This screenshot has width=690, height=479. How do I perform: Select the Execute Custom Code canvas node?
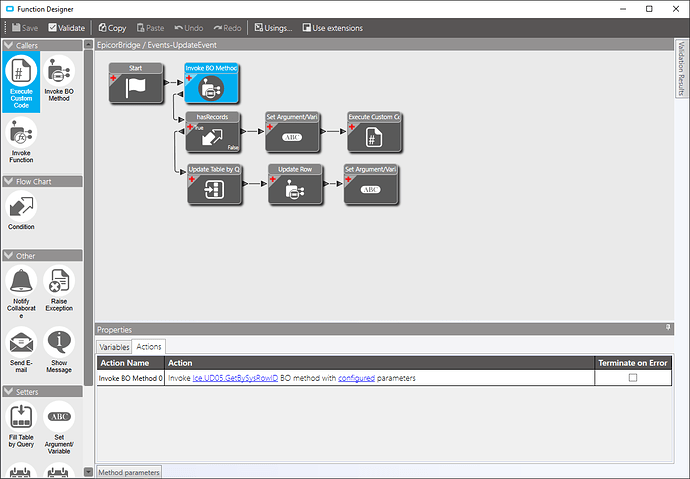(374, 132)
